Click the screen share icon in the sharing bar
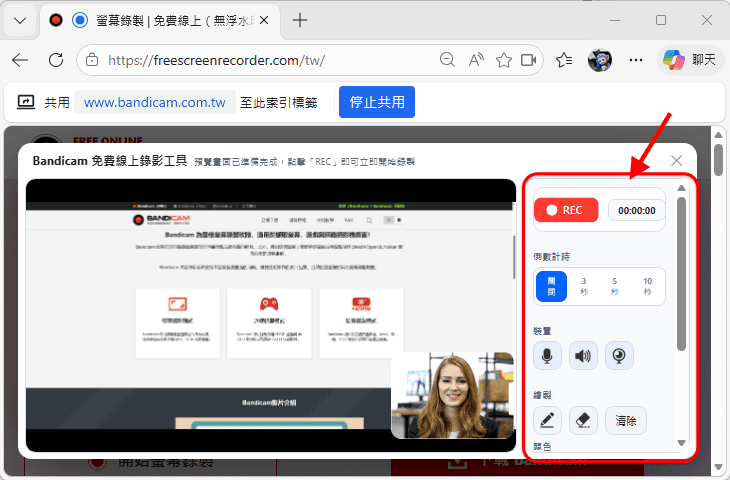This screenshot has width=730, height=480. coord(26,102)
